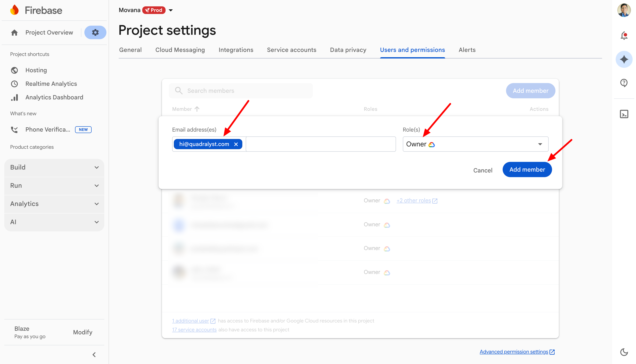Screen dimensions: 636x364
Task: Open Gemini sparkle assistant icon
Action: click(624, 59)
